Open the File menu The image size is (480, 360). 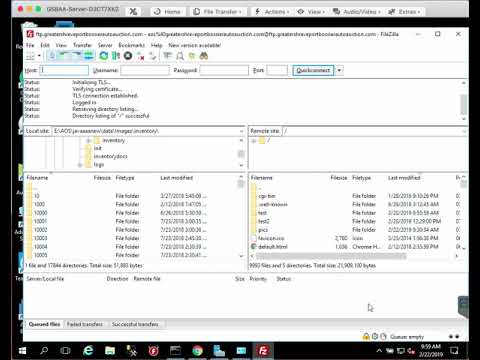pos(30,45)
